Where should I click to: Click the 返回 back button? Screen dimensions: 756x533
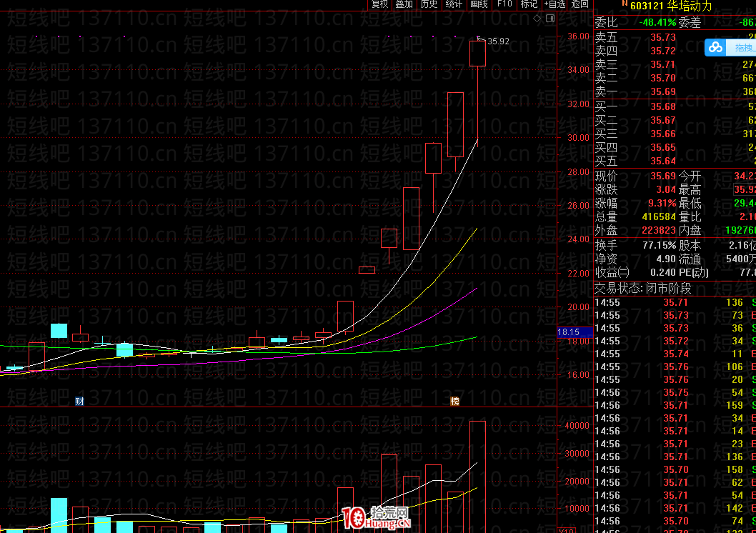point(580,4)
